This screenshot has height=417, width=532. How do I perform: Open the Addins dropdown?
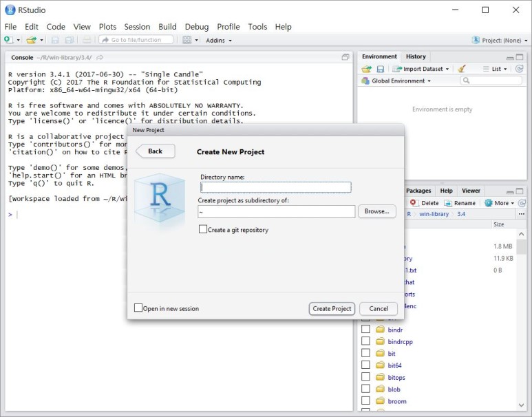pos(218,41)
